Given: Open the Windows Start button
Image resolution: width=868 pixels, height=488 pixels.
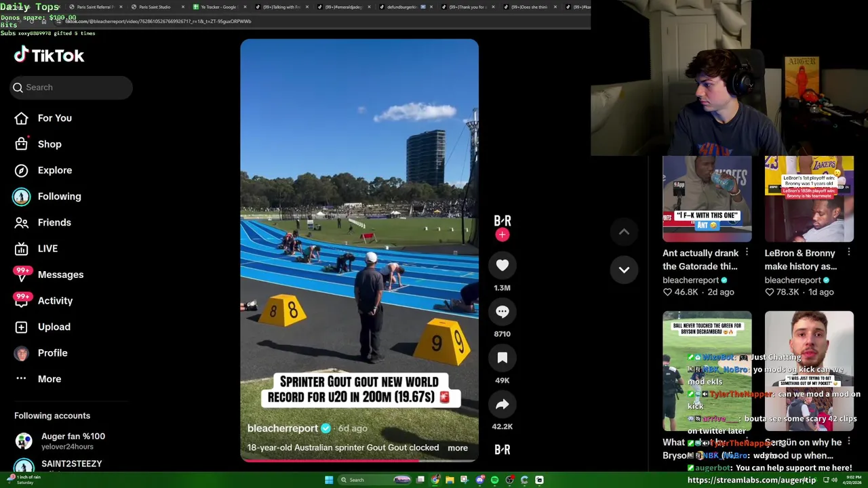Looking at the screenshot, I should point(329,480).
